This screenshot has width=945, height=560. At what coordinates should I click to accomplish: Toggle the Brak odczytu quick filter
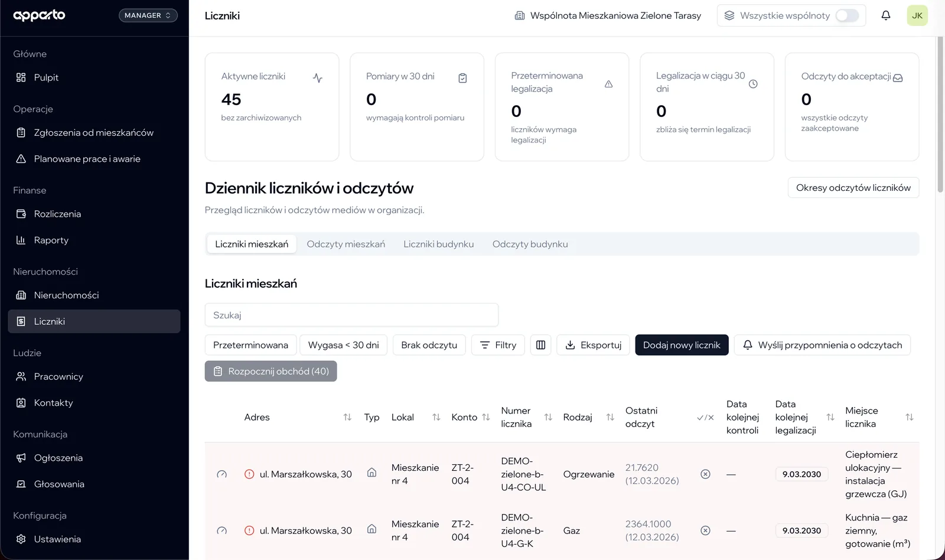pyautogui.click(x=429, y=345)
